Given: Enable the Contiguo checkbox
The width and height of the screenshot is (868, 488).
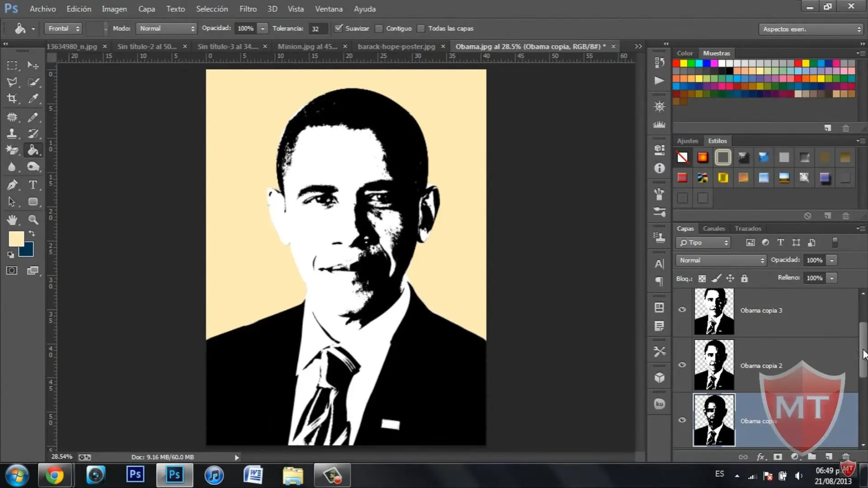Looking at the screenshot, I should 379,29.
